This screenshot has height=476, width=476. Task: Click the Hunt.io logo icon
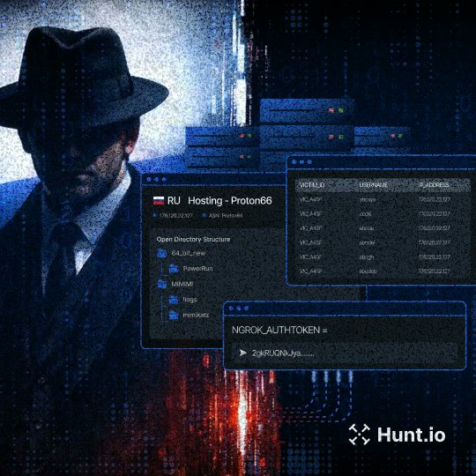tap(359, 435)
